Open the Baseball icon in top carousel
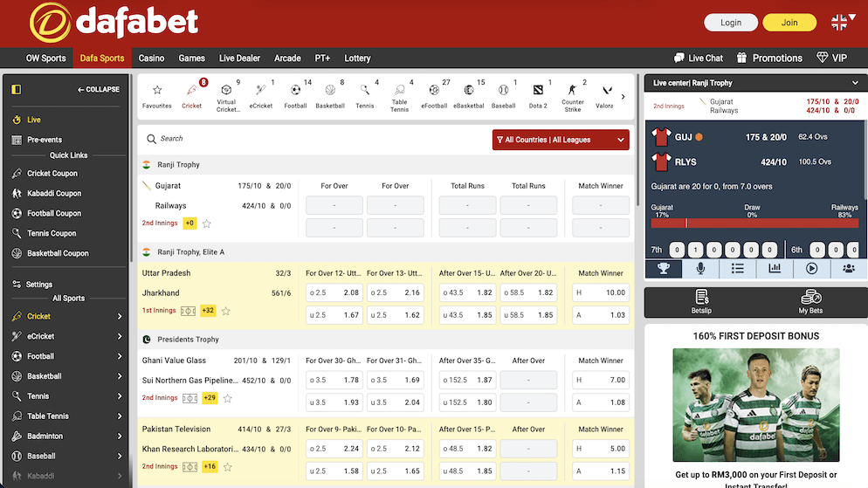The height and width of the screenshot is (488, 868). pyautogui.click(x=503, y=96)
